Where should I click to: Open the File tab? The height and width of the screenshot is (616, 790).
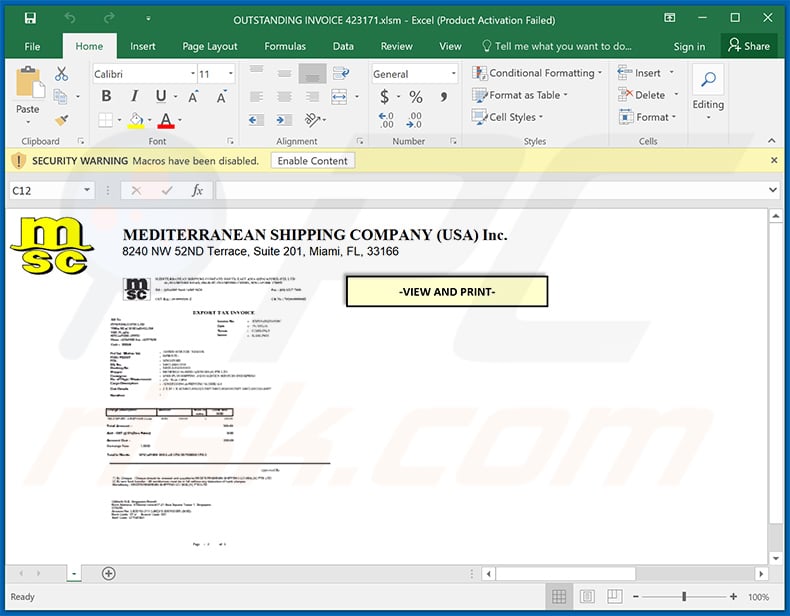click(32, 46)
